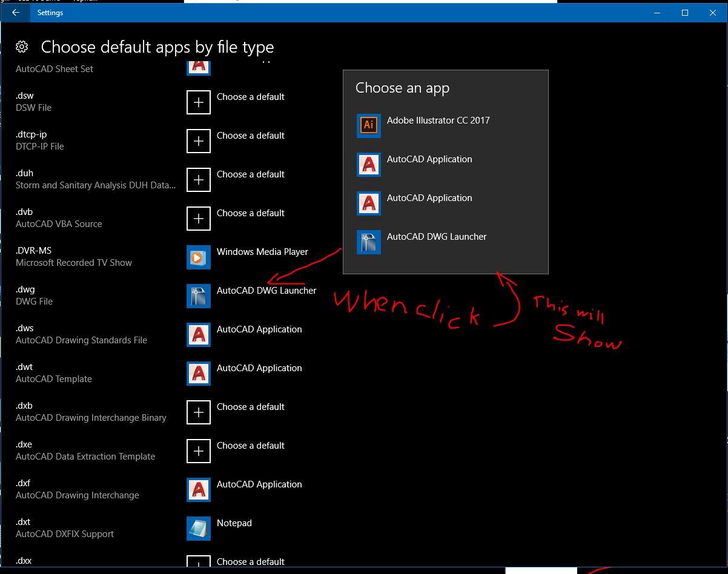Viewport: 728px width, 574px height.
Task: Click the plus icon for .dvb file
Action: pyautogui.click(x=199, y=219)
